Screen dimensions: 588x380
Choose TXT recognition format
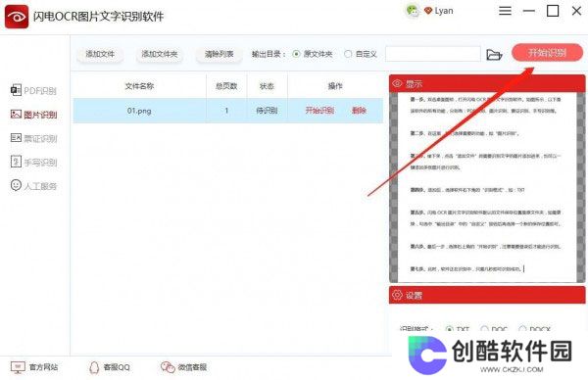(449, 329)
